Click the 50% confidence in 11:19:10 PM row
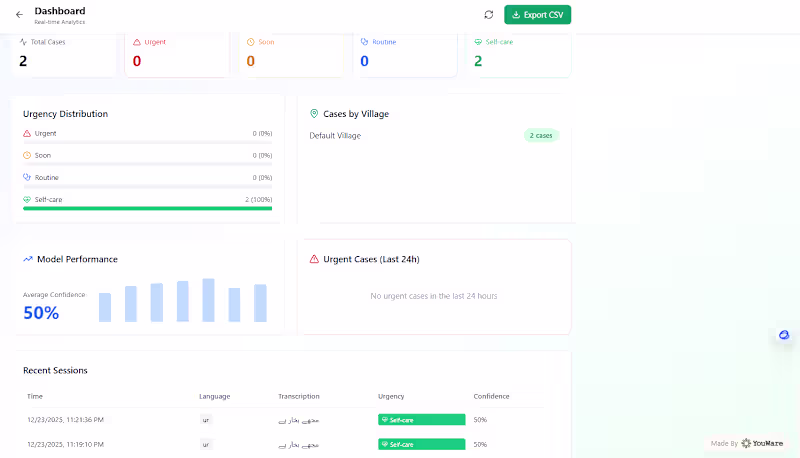The width and height of the screenshot is (800, 458). click(480, 444)
